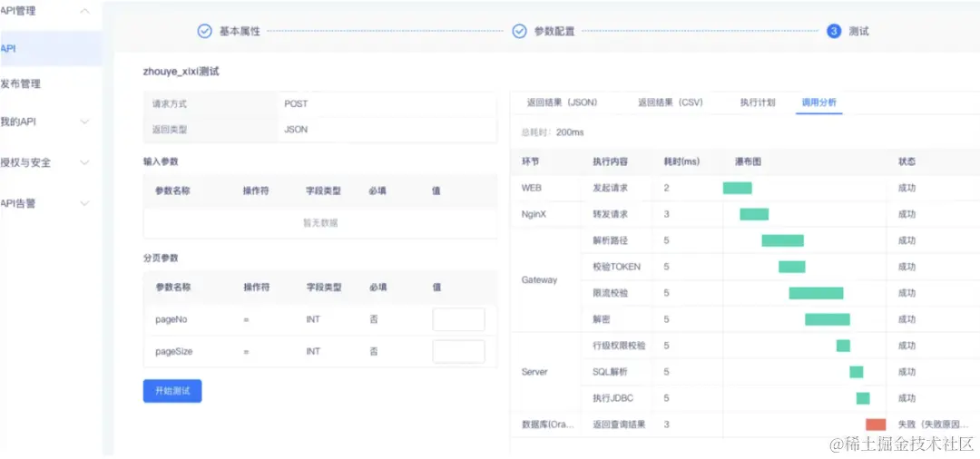This screenshot has height=459, width=980.
Task: Go to 参数配置 step label
Action: (x=554, y=31)
